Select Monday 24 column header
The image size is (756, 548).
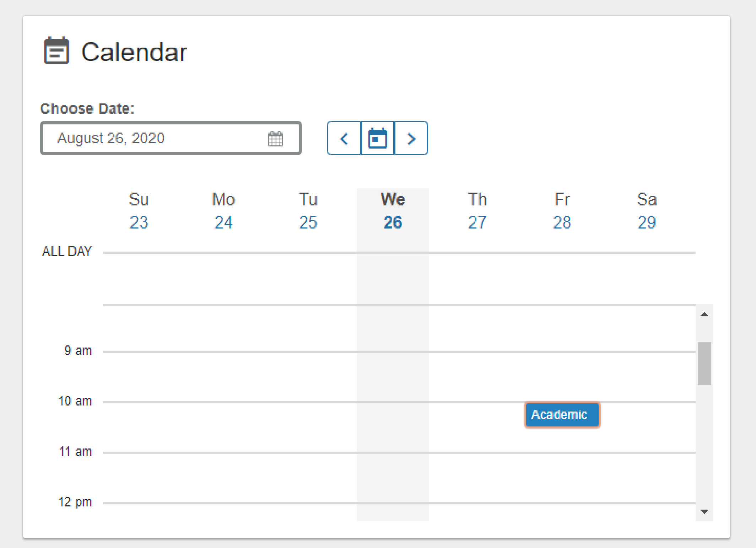(223, 211)
